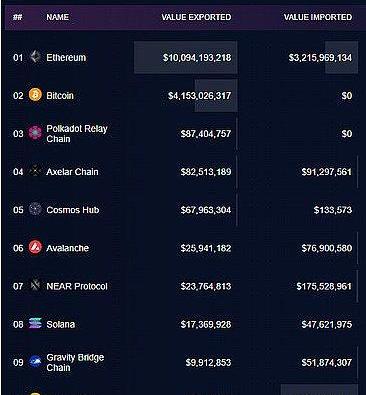This screenshot has height=395, width=366.
Task: Open the Ethereum chain name link
Action: (x=66, y=57)
